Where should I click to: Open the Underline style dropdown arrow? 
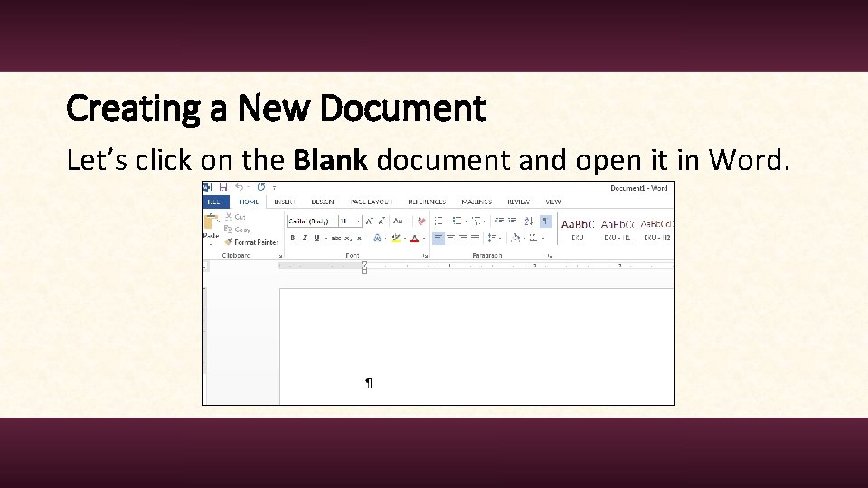[326, 239]
